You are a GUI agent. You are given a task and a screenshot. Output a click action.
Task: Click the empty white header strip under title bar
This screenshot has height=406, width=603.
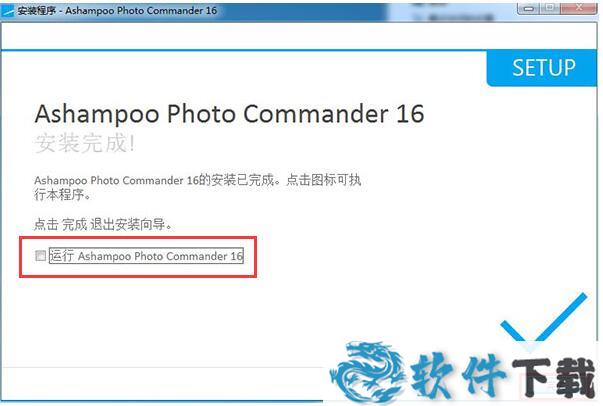299,36
